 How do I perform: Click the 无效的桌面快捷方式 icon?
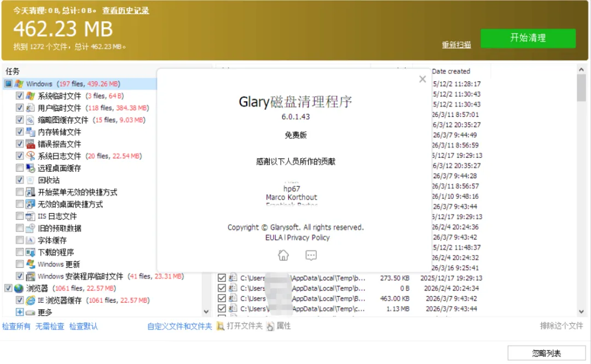31,204
